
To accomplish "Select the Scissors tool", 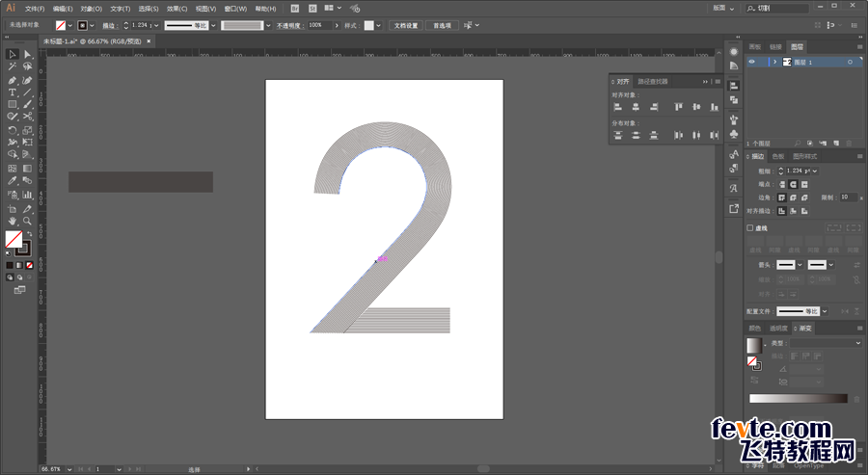I will (27, 117).
